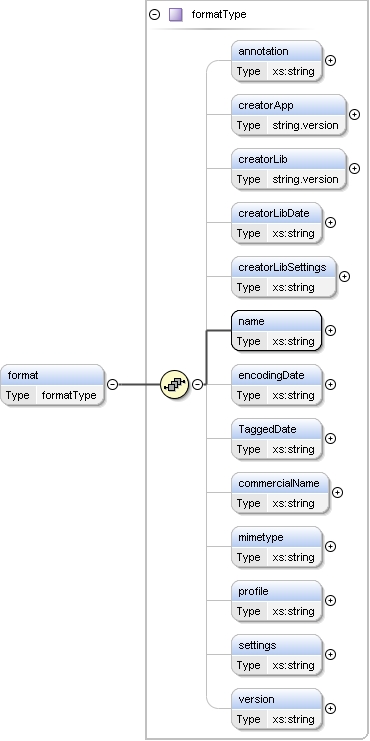The image size is (370, 741).
Task: Select the mimetype element node
Action: (276, 547)
